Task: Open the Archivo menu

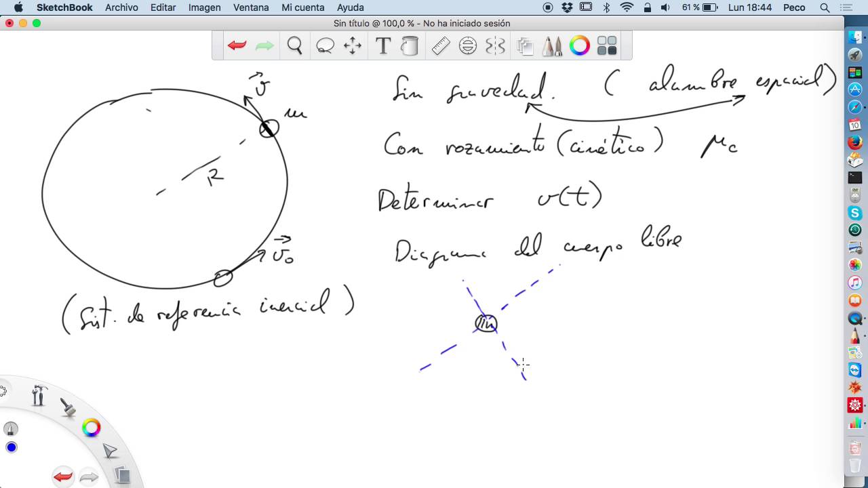Action: (121, 7)
